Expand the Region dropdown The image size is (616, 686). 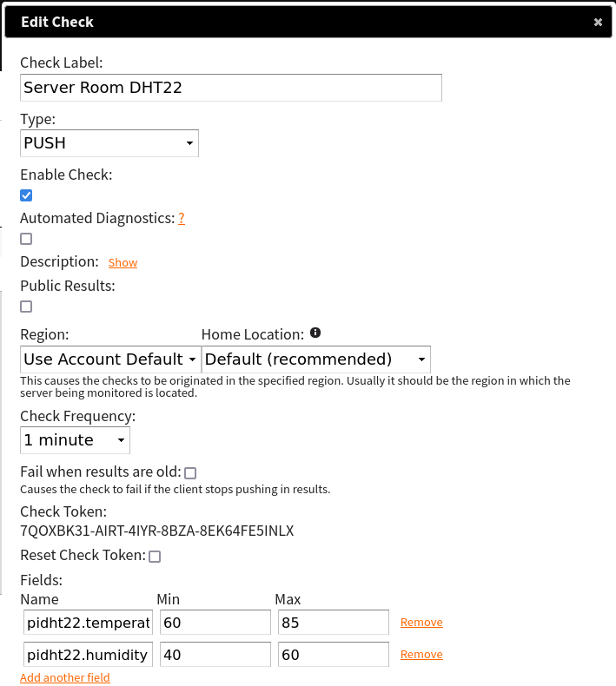point(109,359)
